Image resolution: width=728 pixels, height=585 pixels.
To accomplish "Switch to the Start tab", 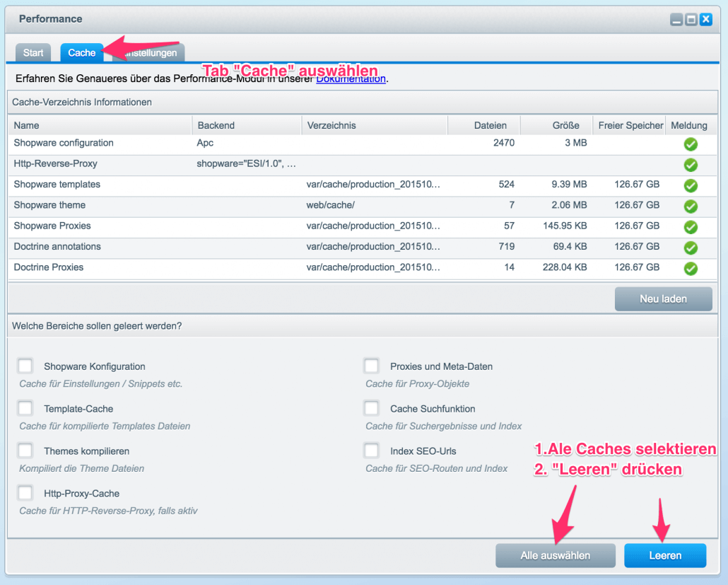I will pyautogui.click(x=33, y=52).
